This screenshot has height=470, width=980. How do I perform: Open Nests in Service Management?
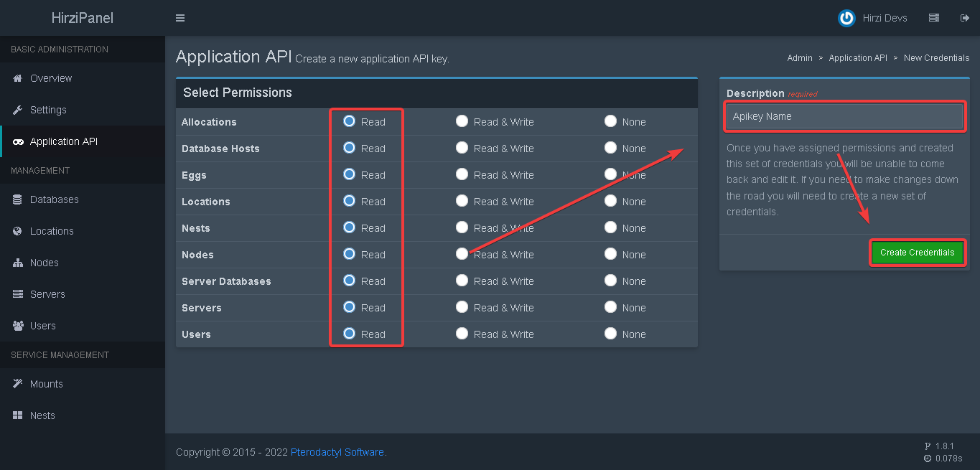point(42,415)
